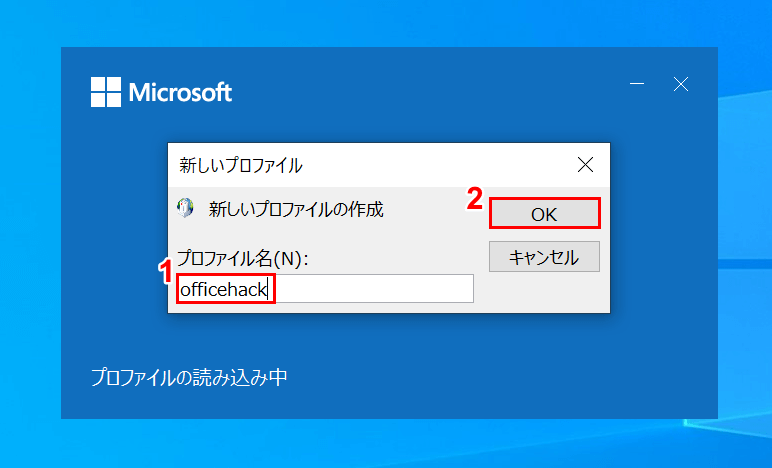The height and width of the screenshot is (468, 772).
Task: Click empty space right of officehack text
Action: (x=380, y=289)
